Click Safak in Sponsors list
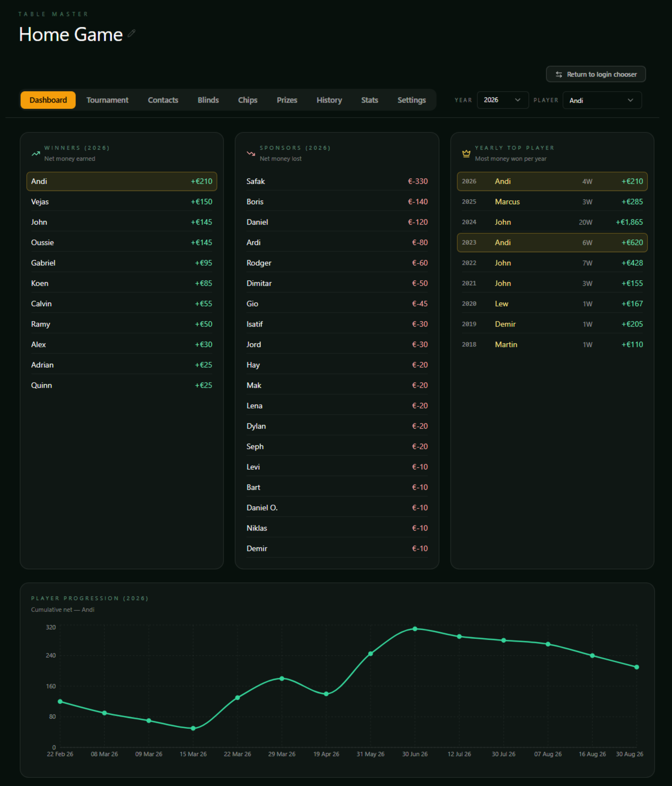672x786 pixels. pyautogui.click(x=337, y=181)
